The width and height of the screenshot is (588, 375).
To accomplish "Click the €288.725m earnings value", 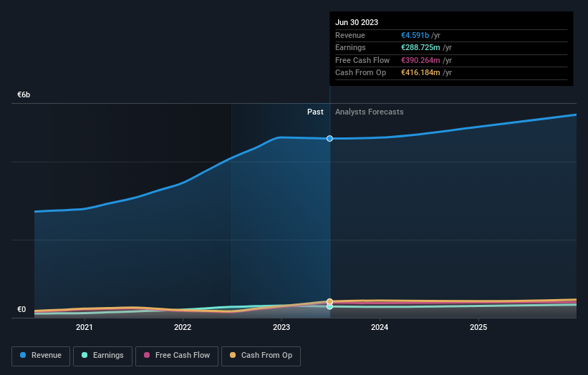I will (420, 47).
